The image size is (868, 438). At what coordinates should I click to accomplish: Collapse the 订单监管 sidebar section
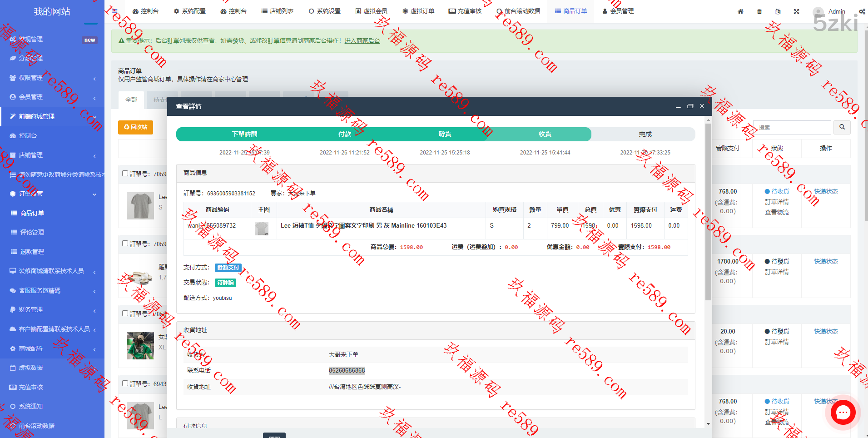click(94, 194)
